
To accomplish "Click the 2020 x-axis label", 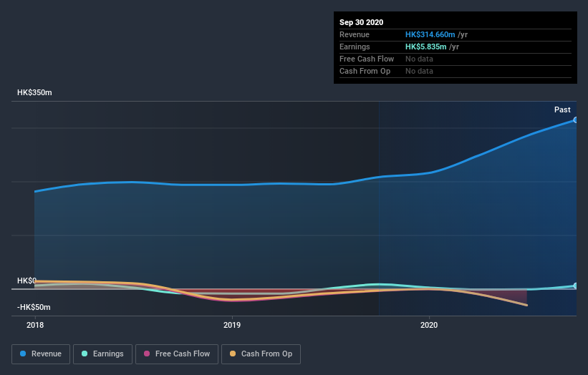I will tap(429, 325).
